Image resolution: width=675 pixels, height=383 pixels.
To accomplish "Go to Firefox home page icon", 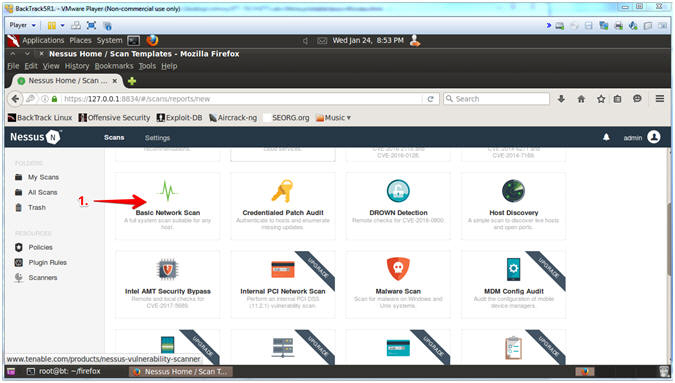I will tap(581, 99).
